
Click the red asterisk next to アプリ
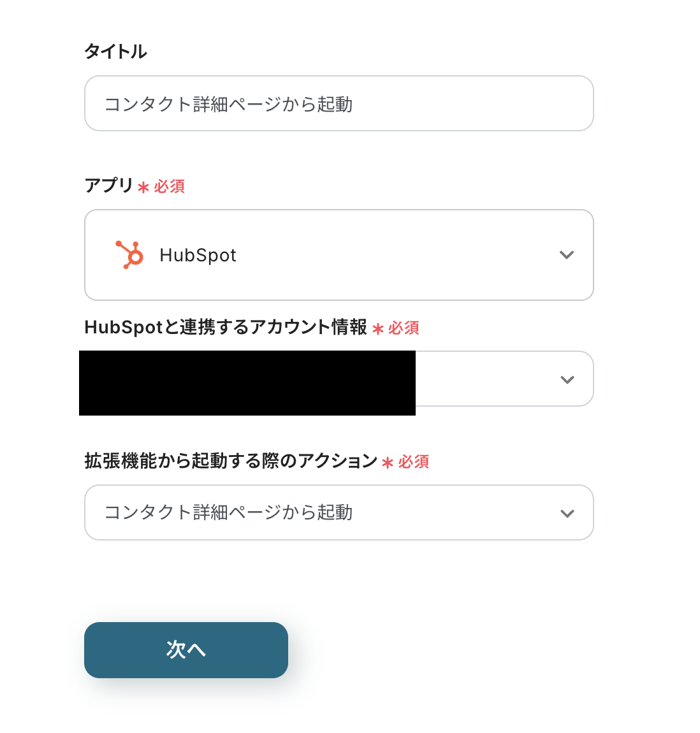[x=143, y=187]
